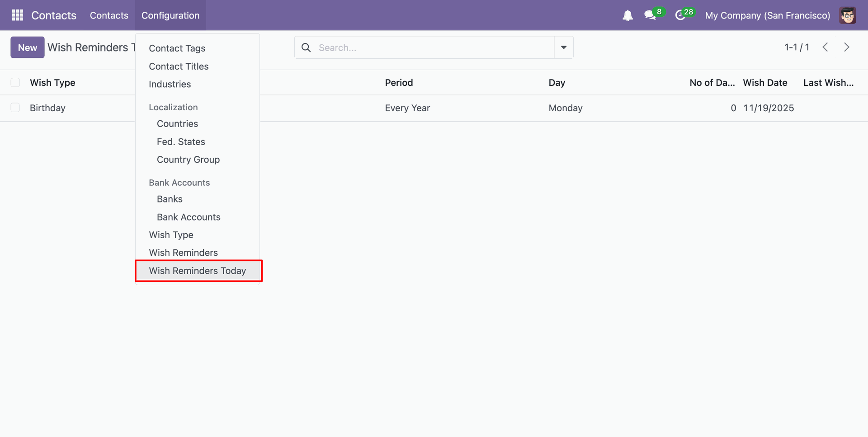
Task: Select Wish Reminders Today menu entry
Action: (x=198, y=271)
